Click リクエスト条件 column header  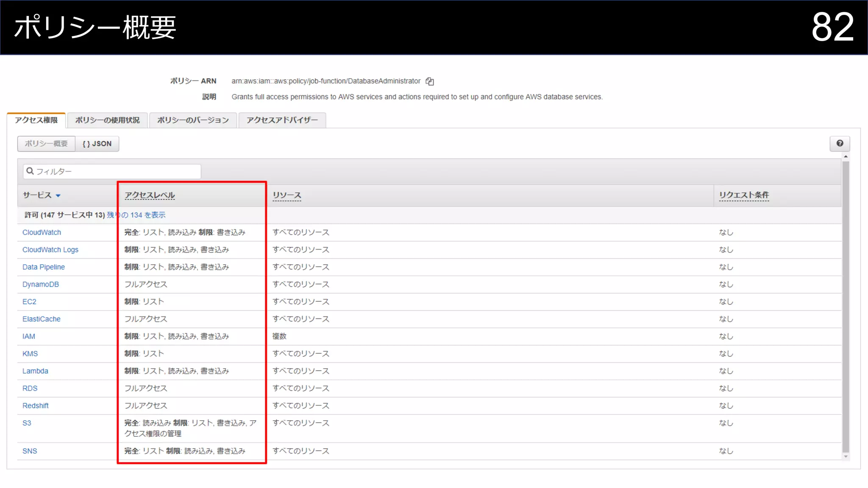tap(744, 195)
